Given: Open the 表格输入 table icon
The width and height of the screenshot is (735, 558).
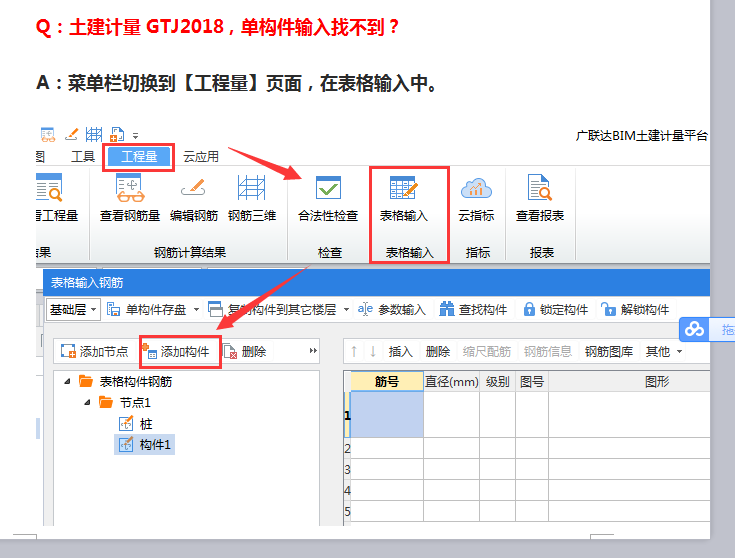Looking at the screenshot, I should (403, 188).
